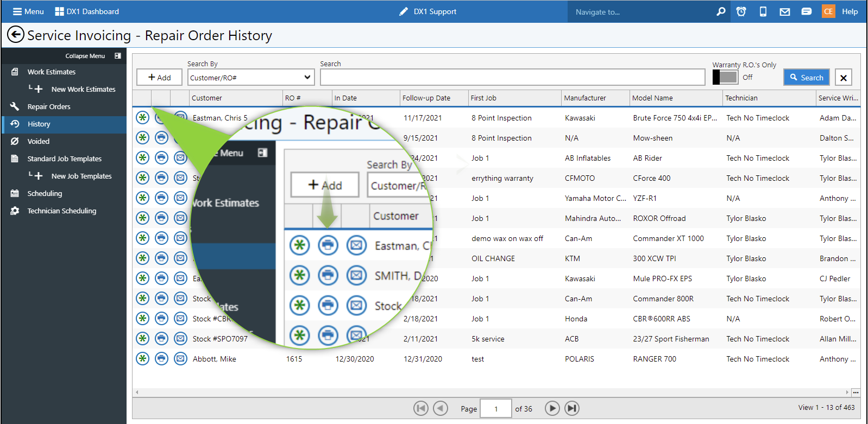Click the magnifier icon in top bar
This screenshot has height=424, width=868.
tap(721, 11)
